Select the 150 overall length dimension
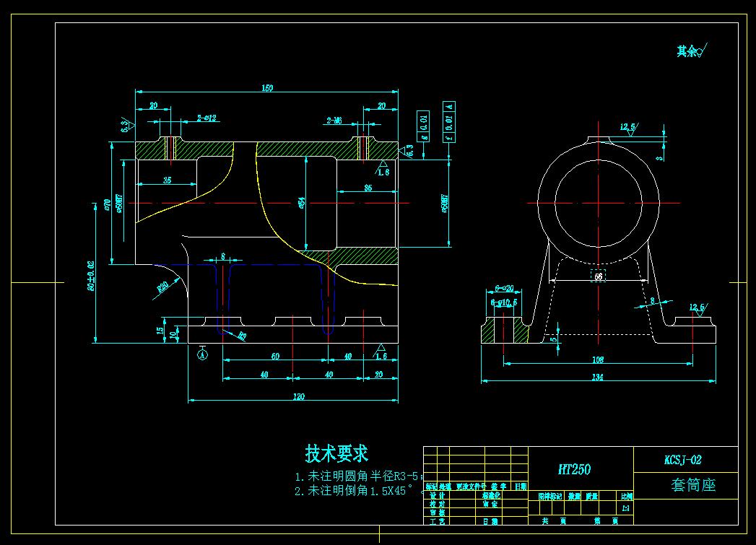Image resolution: width=756 pixels, height=545 pixels. click(x=267, y=87)
